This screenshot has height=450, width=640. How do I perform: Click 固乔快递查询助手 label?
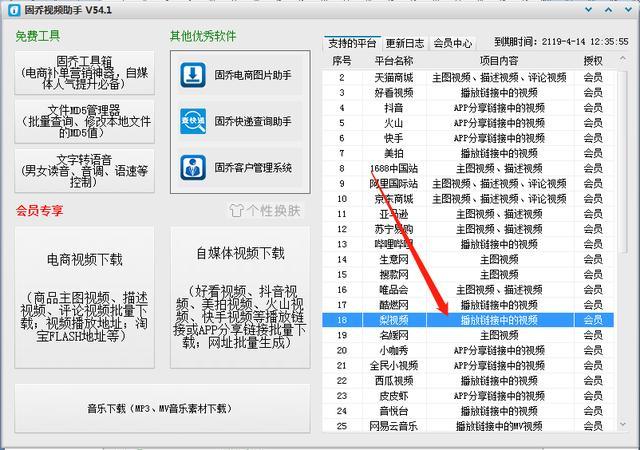[x=253, y=121]
